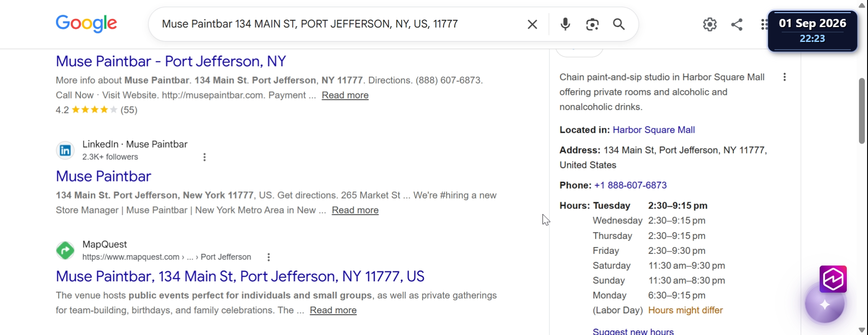Click the MapQuest green arrow favicon
The image size is (868, 335).
tap(65, 250)
